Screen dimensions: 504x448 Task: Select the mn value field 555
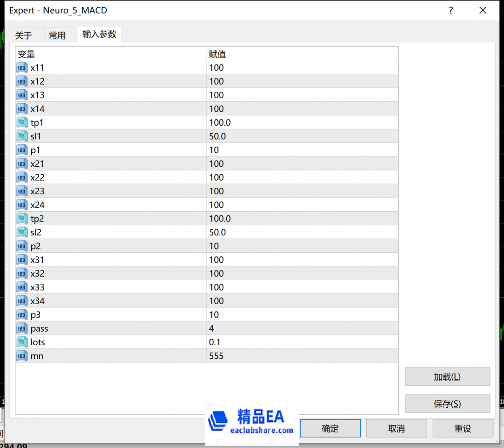(x=301, y=356)
